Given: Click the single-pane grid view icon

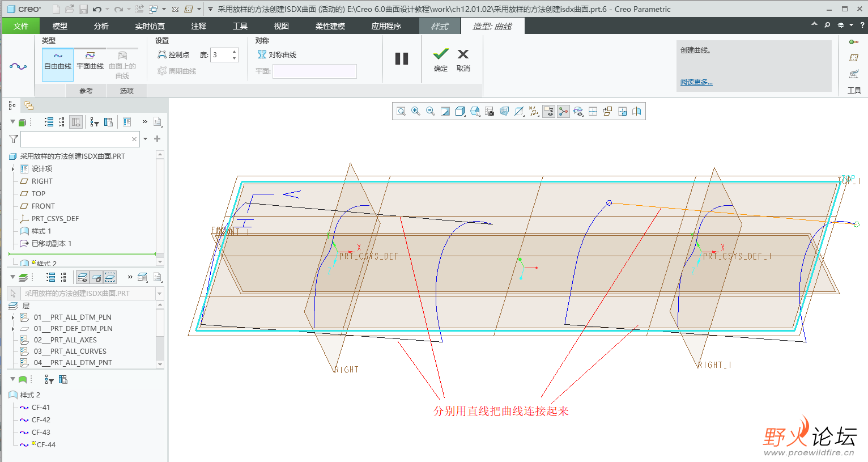Looking at the screenshot, I should (593, 112).
